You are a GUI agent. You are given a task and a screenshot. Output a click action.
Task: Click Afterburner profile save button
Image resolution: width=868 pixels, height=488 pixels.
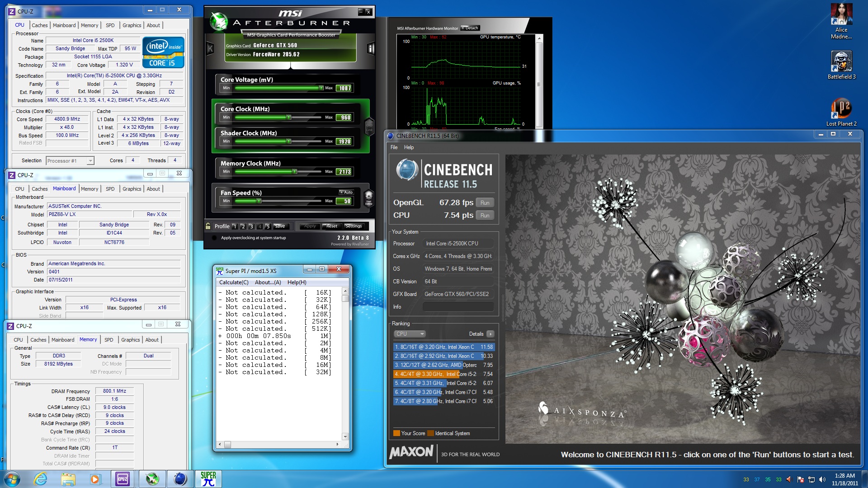click(280, 226)
